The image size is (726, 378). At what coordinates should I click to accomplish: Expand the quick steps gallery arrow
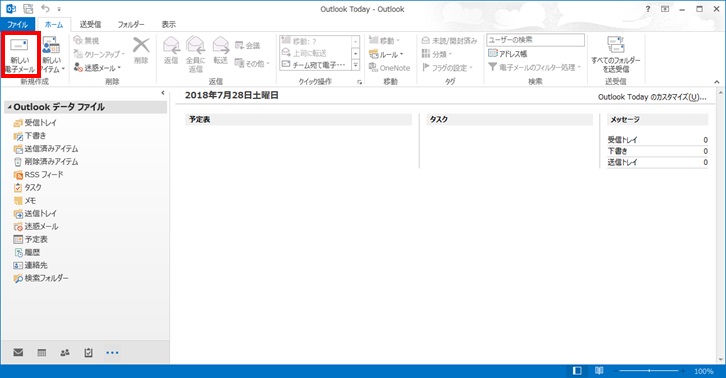pyautogui.click(x=356, y=65)
